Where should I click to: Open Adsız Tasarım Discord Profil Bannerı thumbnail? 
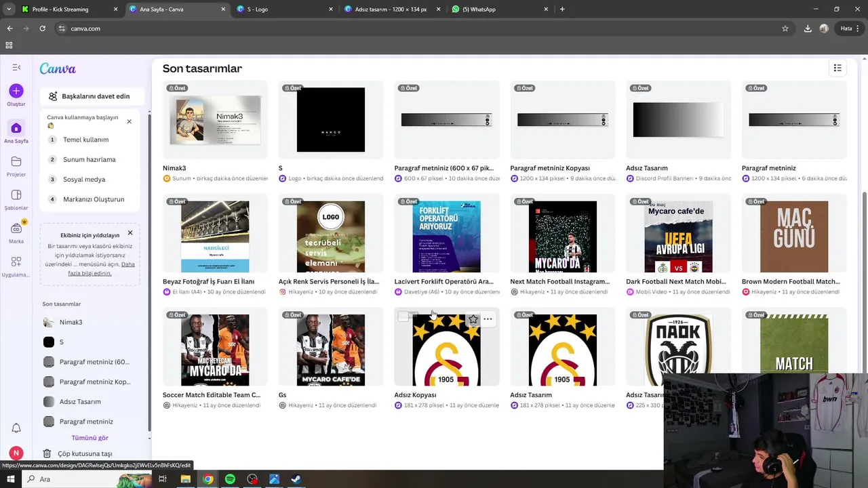(x=678, y=120)
